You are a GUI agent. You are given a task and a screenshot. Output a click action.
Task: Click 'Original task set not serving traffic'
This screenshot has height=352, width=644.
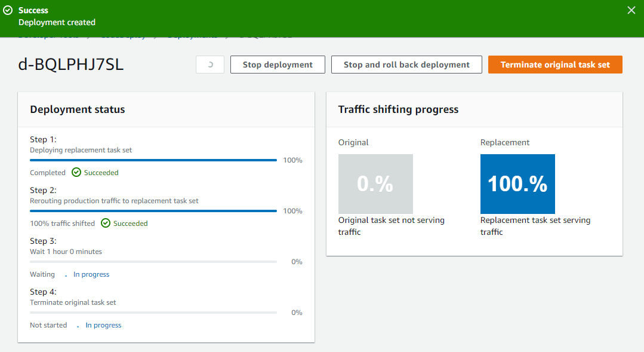(392, 226)
